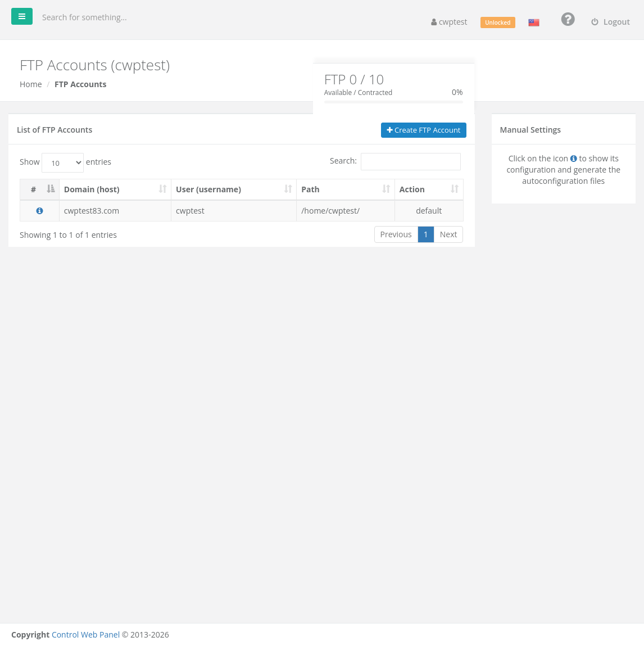
Task: Open the help question mark icon
Action: [568, 19]
